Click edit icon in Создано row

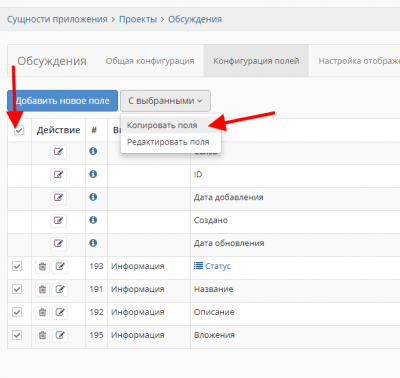(58, 221)
